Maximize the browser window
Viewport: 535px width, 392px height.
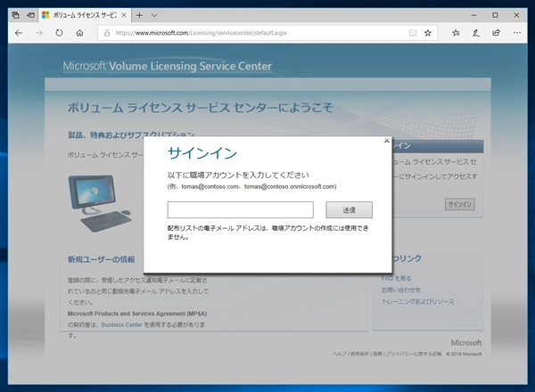[495, 15]
